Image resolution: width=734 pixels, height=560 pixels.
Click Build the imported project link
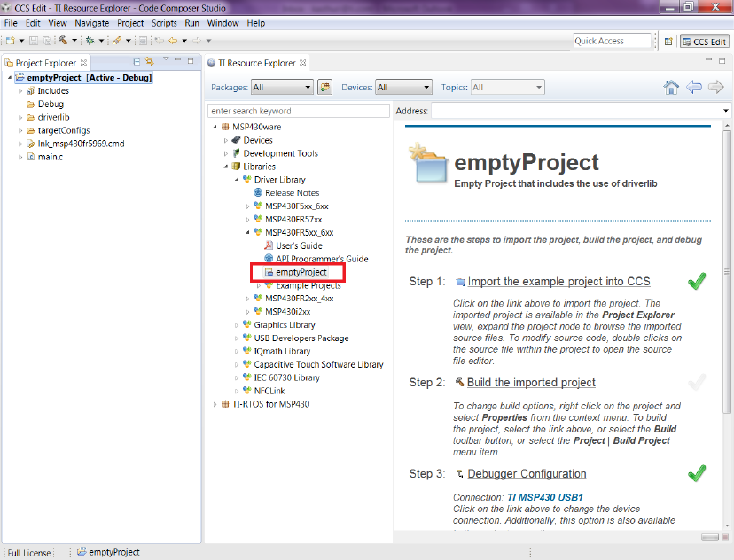pyautogui.click(x=531, y=383)
